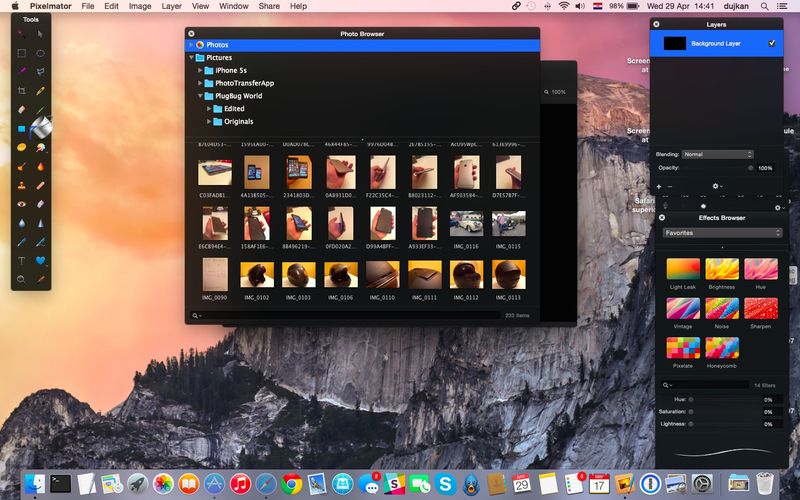Click the Opacity 100% value field
The width and height of the screenshot is (800, 500).
[x=765, y=168]
